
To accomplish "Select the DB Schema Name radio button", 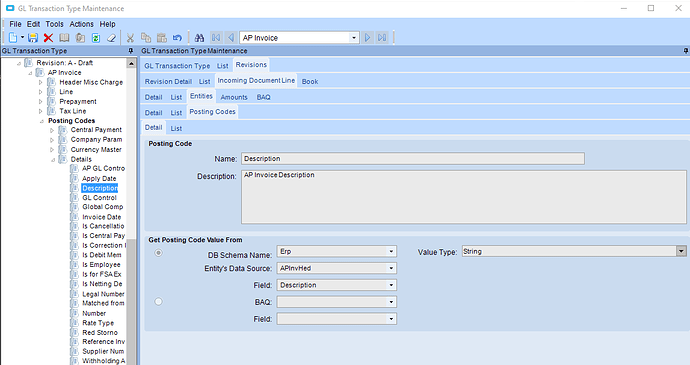I will pyautogui.click(x=158, y=253).
